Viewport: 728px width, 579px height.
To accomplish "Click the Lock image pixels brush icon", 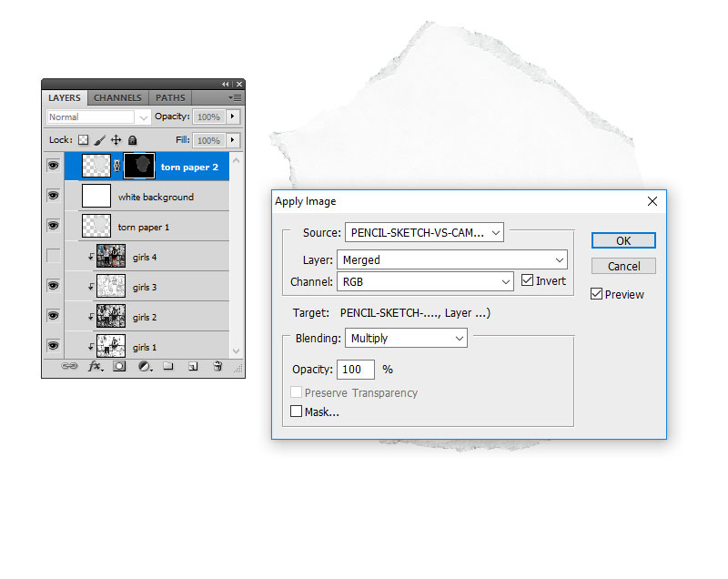I will [100, 140].
